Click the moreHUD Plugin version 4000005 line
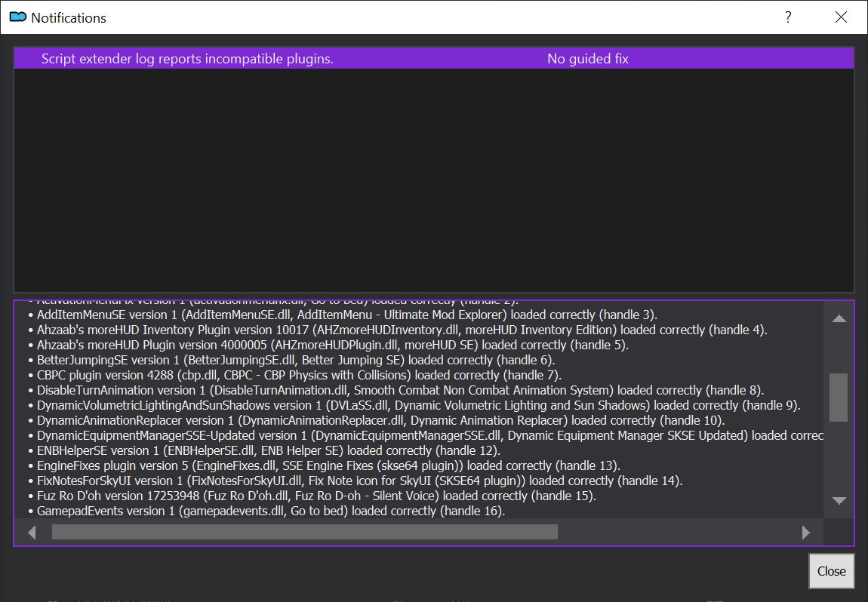 coord(328,345)
